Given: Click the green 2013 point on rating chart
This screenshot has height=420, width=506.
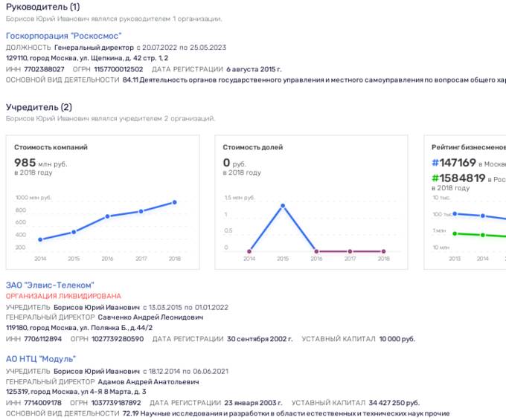Looking at the screenshot, I should click(x=455, y=233).
